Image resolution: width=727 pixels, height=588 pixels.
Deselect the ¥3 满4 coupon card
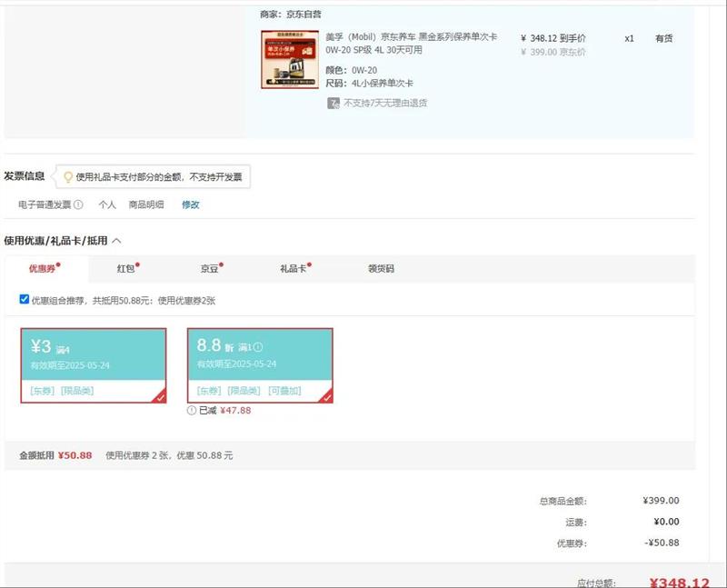(94, 365)
